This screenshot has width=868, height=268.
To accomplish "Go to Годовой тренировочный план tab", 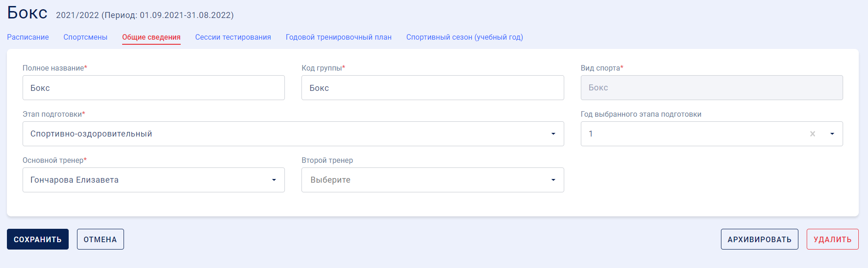I will (x=338, y=37).
